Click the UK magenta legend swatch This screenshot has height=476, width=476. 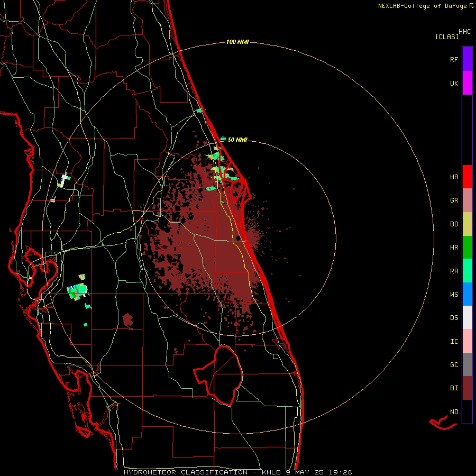pos(467,83)
